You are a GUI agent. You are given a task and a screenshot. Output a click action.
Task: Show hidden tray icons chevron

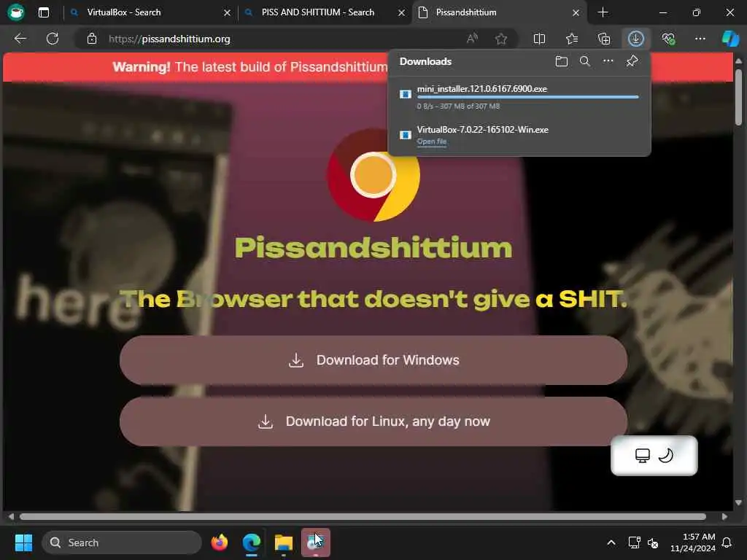click(x=611, y=542)
